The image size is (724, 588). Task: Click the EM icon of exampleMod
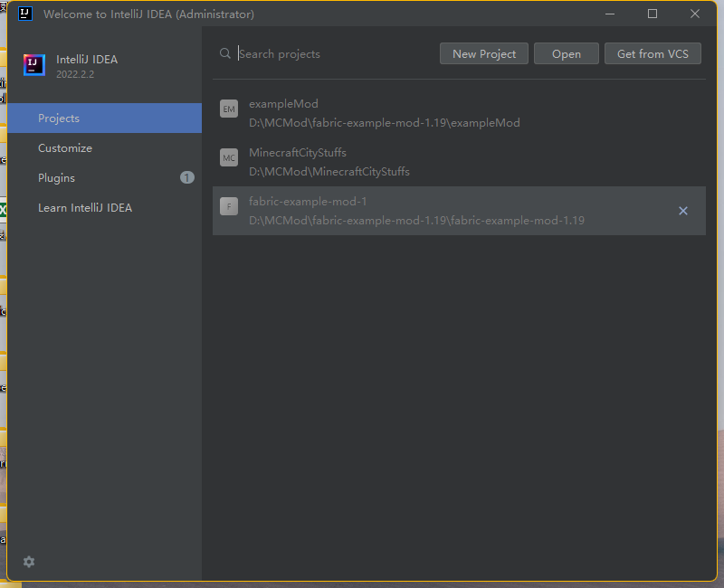[x=229, y=109]
